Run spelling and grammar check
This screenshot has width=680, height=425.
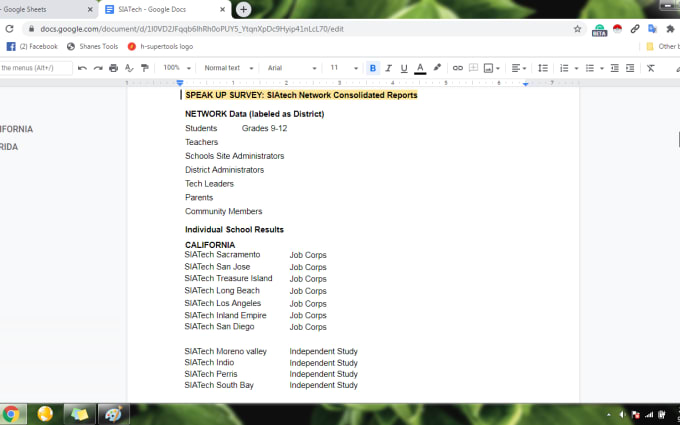pos(129,68)
